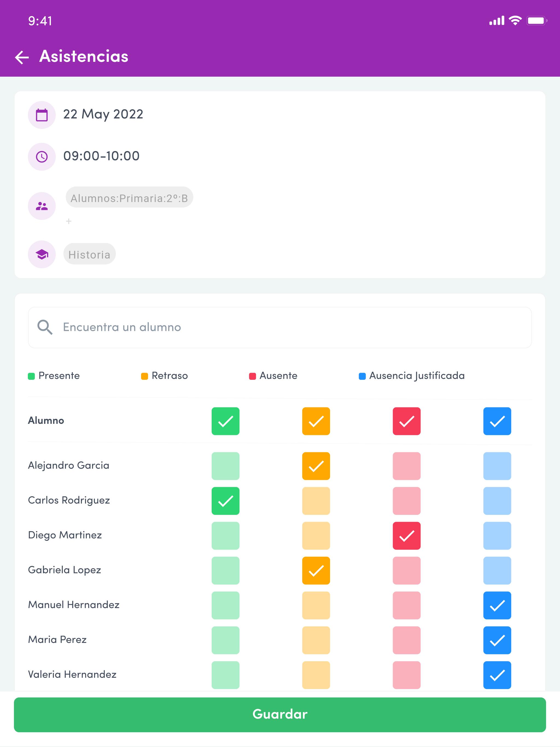Open the 09:00-10:00 time selector
560x747 pixels.
(x=101, y=156)
